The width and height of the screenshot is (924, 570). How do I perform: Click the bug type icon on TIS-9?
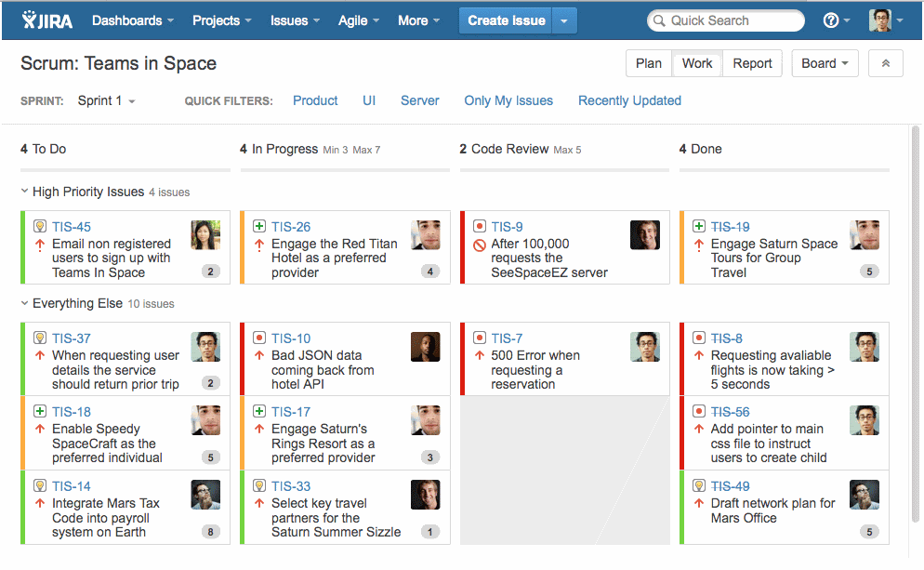pos(478,226)
